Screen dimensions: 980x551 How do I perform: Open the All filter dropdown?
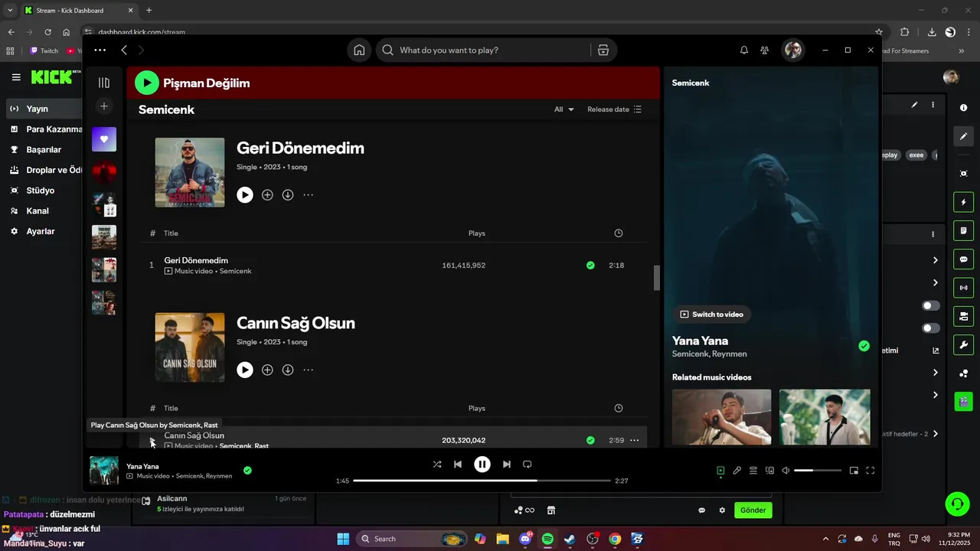(563, 109)
